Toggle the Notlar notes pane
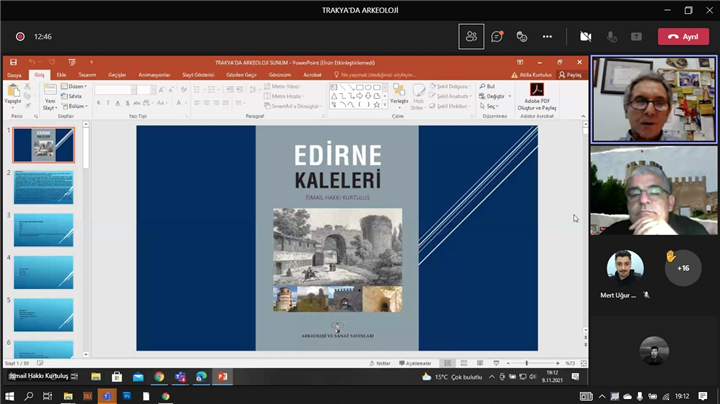 [x=380, y=363]
